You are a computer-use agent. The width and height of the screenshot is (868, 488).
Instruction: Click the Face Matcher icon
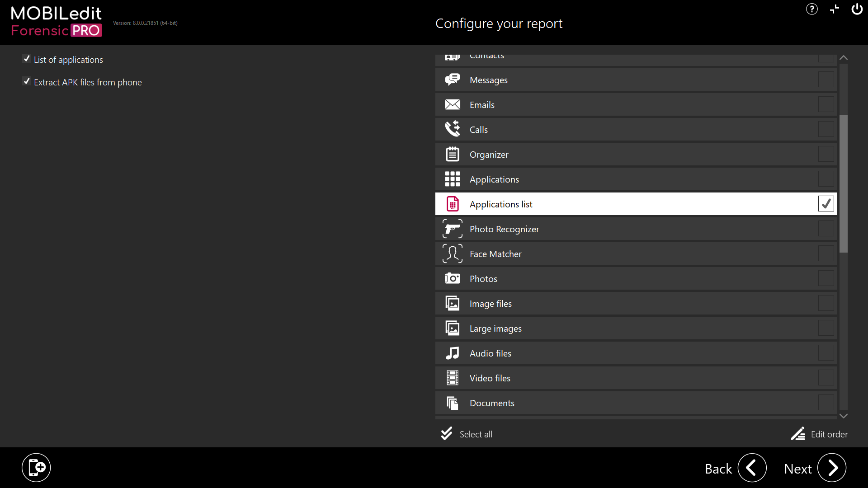[x=452, y=253]
